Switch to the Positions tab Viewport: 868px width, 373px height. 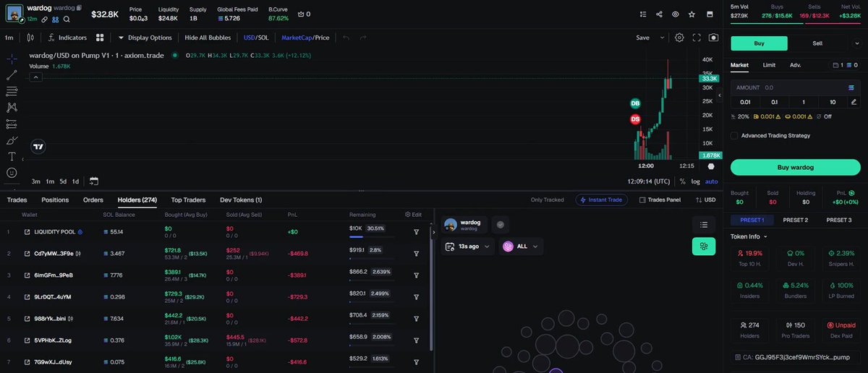pos(55,200)
